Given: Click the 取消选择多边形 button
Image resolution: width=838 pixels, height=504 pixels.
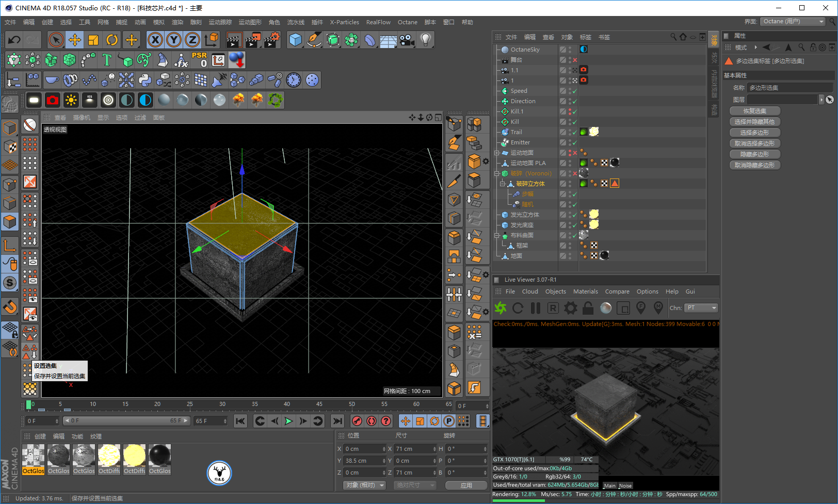Looking at the screenshot, I should [x=755, y=143].
